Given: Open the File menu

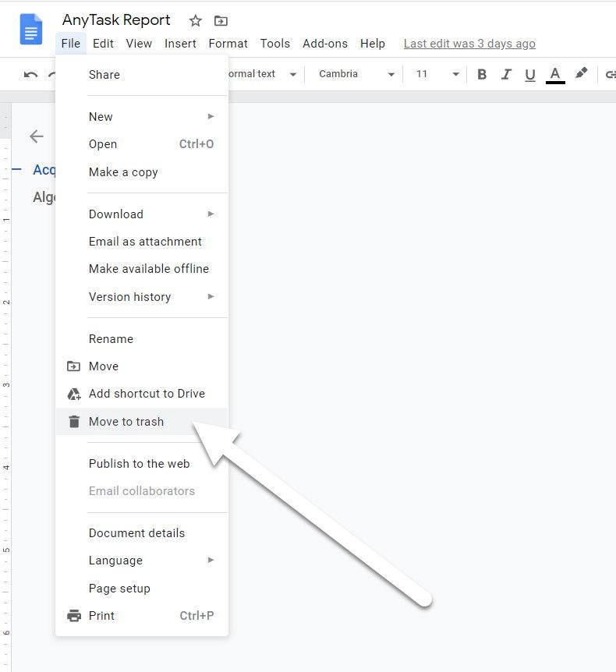Looking at the screenshot, I should click(71, 44).
